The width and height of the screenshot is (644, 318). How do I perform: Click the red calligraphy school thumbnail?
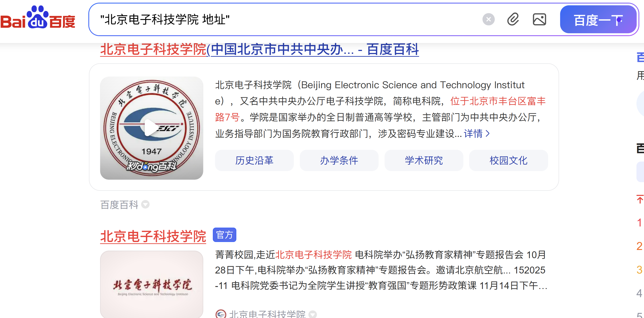152,285
